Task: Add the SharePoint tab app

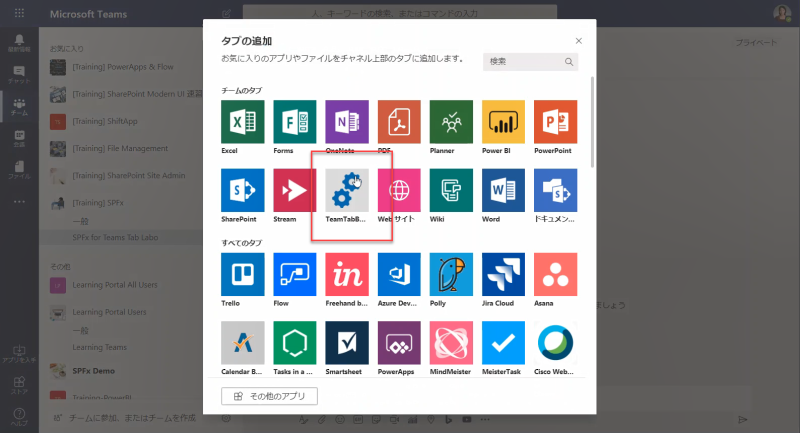Action: click(242, 190)
